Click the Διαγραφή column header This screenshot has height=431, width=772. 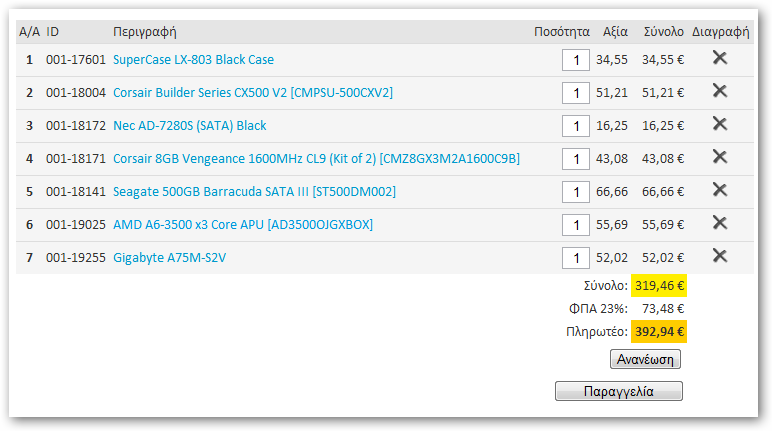(x=720, y=32)
